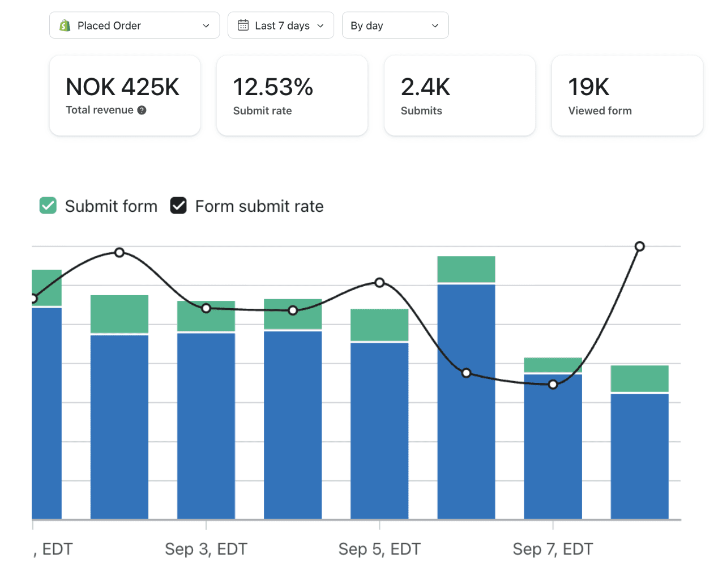Click the Shopify bag icon
The image size is (727, 588).
point(65,25)
